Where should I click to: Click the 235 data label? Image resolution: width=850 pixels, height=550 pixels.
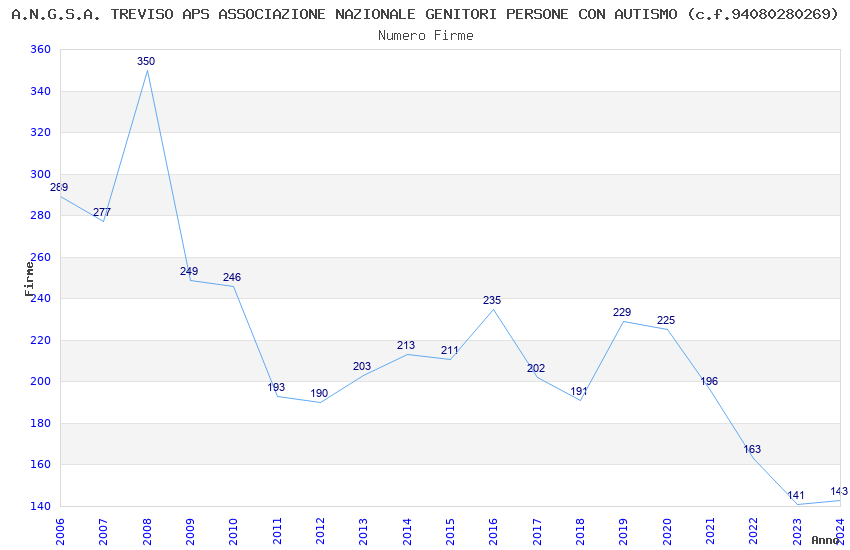click(492, 300)
